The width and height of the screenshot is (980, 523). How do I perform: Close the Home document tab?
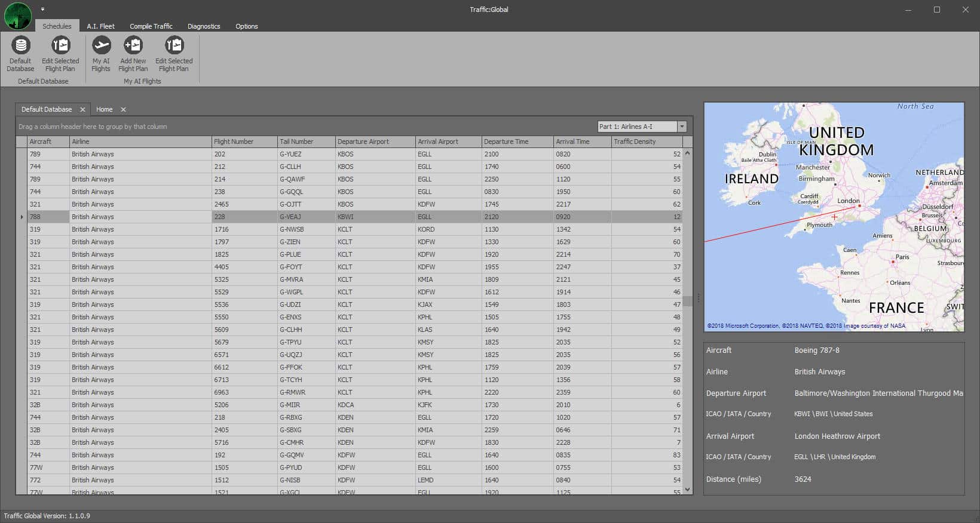click(x=123, y=110)
